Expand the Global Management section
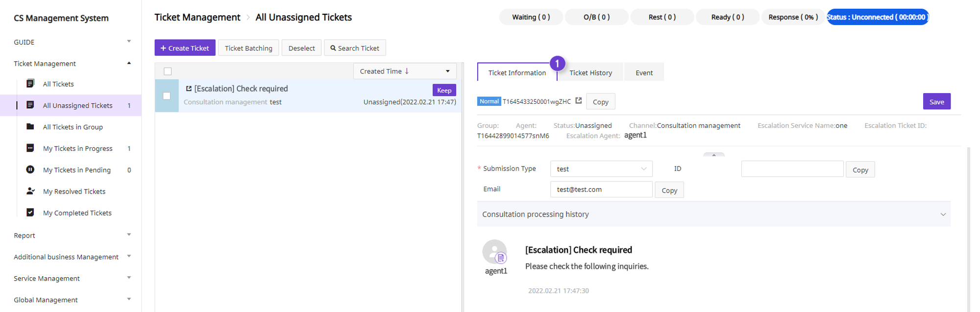980x312 pixels. (129, 299)
